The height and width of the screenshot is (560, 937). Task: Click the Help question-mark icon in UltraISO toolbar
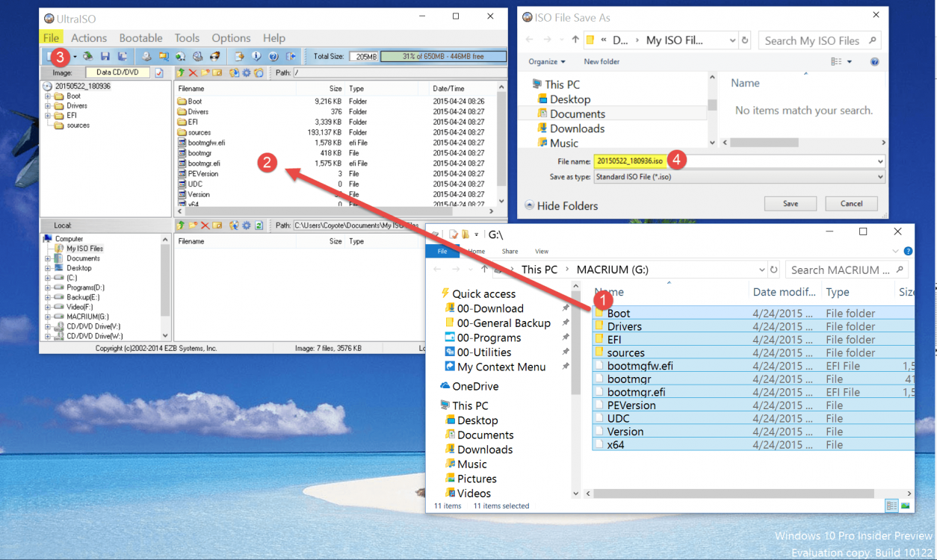(x=273, y=56)
